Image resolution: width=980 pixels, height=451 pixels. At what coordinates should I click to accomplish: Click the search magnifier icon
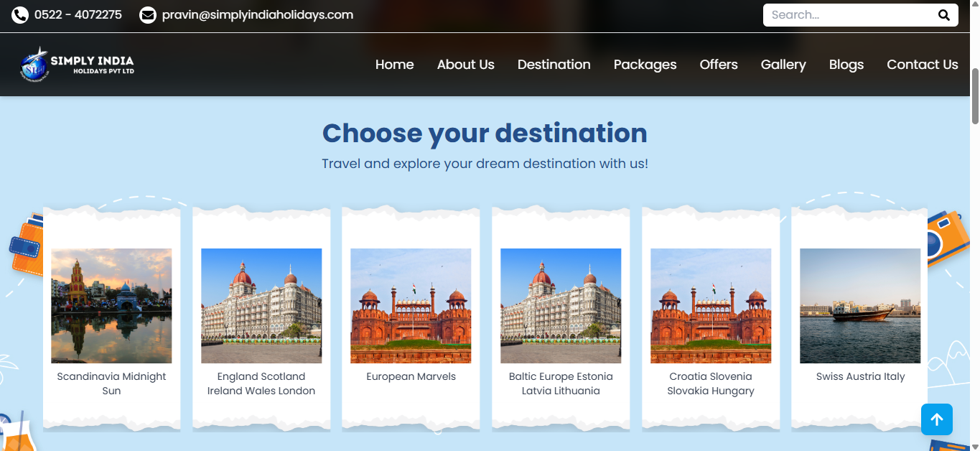tap(943, 15)
